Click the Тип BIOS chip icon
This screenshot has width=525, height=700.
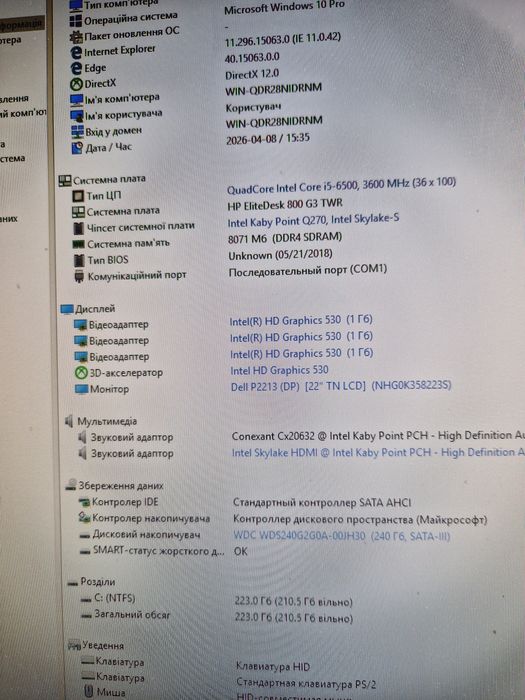pos(79,260)
